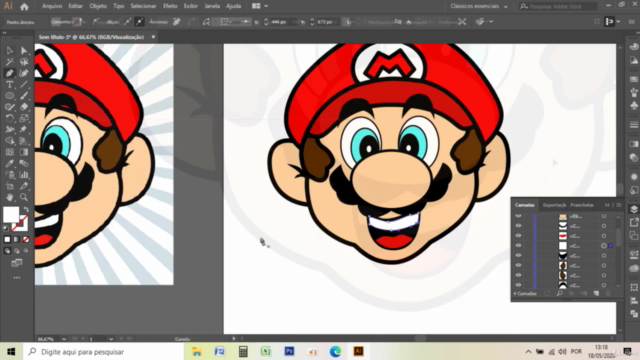
Task: Expand the Layers panel collapse double-arrow
Action: tap(607, 205)
